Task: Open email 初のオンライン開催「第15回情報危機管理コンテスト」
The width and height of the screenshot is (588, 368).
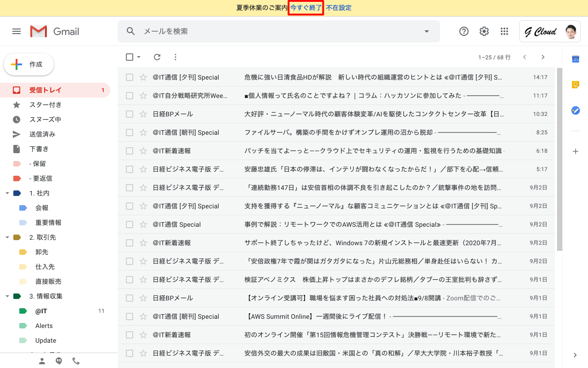Action: [336, 335]
